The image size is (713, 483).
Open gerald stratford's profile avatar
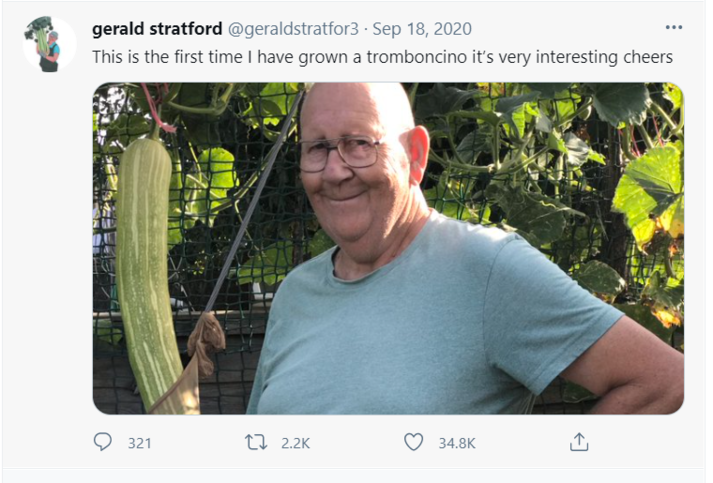click(x=48, y=43)
